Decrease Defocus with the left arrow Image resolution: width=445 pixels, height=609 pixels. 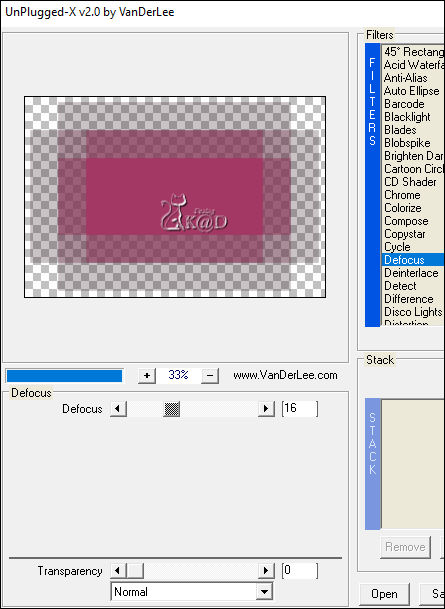point(118,409)
